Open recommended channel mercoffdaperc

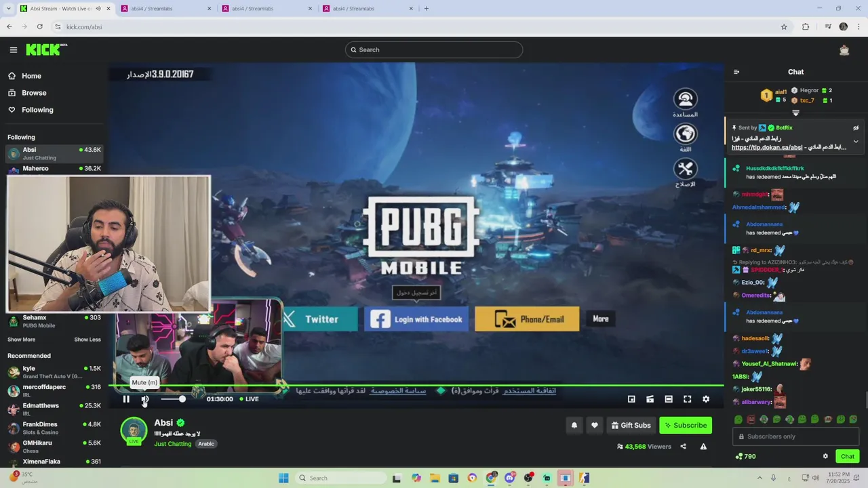(54, 390)
